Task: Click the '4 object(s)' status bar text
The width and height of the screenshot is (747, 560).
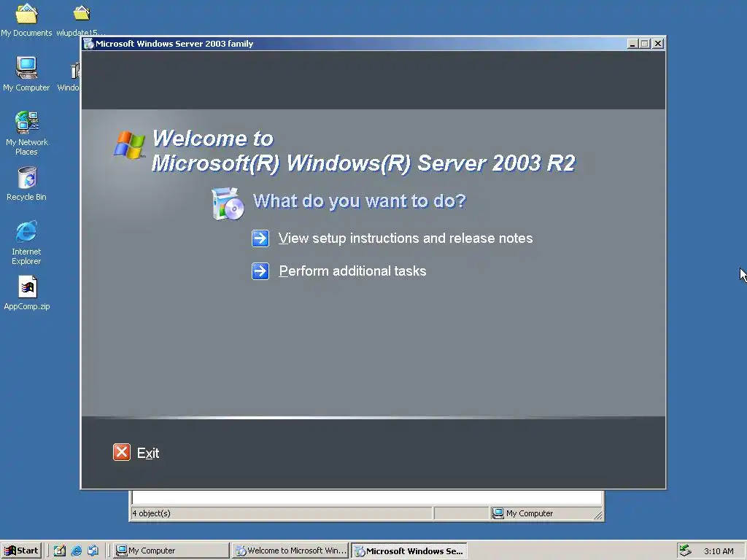Action: tap(152, 513)
